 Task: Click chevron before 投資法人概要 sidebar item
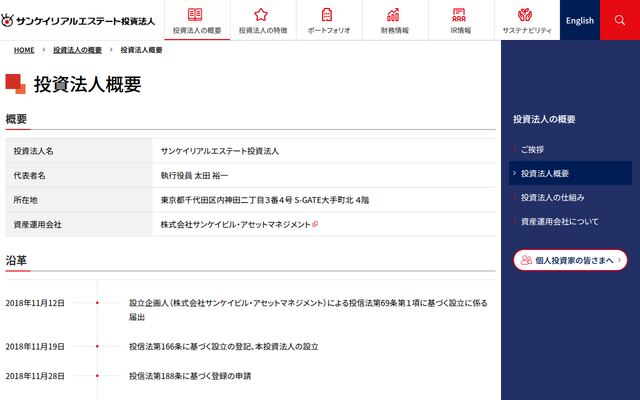[514, 173]
